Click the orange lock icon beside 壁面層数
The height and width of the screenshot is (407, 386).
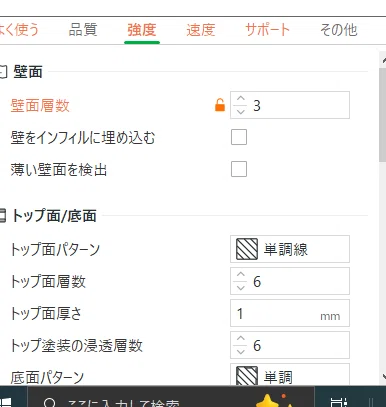pos(220,105)
